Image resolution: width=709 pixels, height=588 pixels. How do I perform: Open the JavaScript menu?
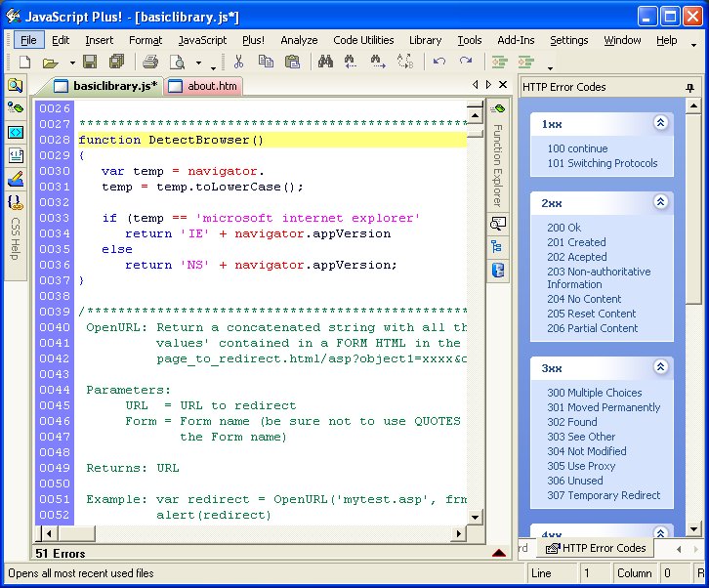[x=202, y=40]
